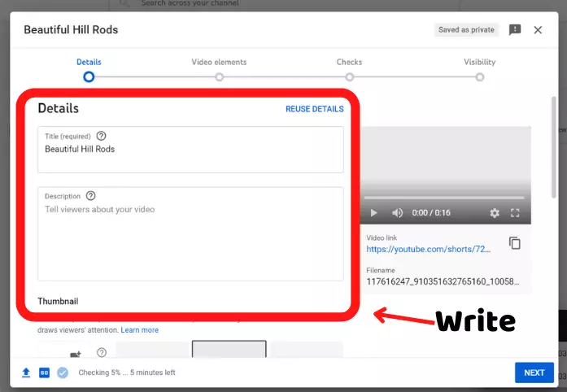This screenshot has height=392, width=567.
Task: Go to the Visibility step
Action: click(x=479, y=62)
